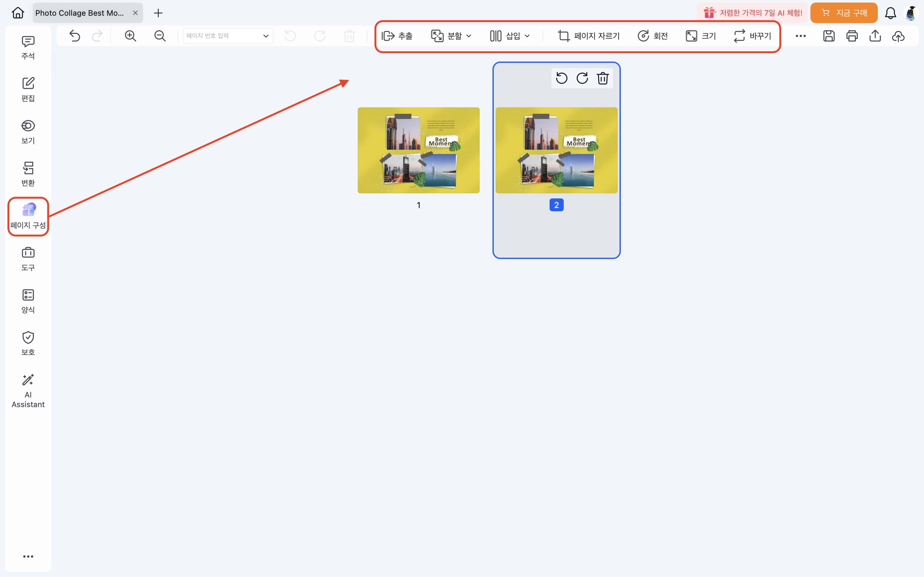This screenshot has height=577, width=924.
Task: Upload to cloud using the cloud icon
Action: pyautogui.click(x=898, y=36)
